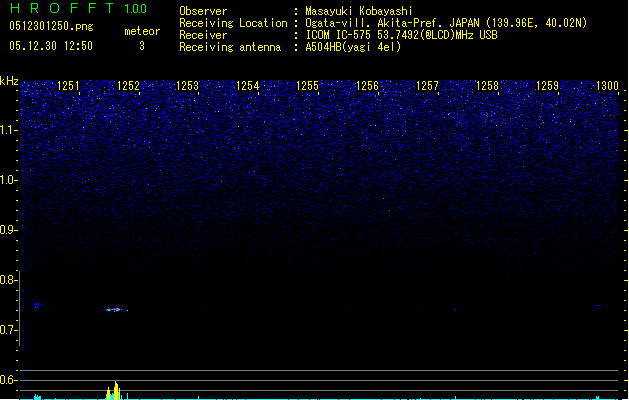Select the 1.1 kHz frequency label

point(9,130)
